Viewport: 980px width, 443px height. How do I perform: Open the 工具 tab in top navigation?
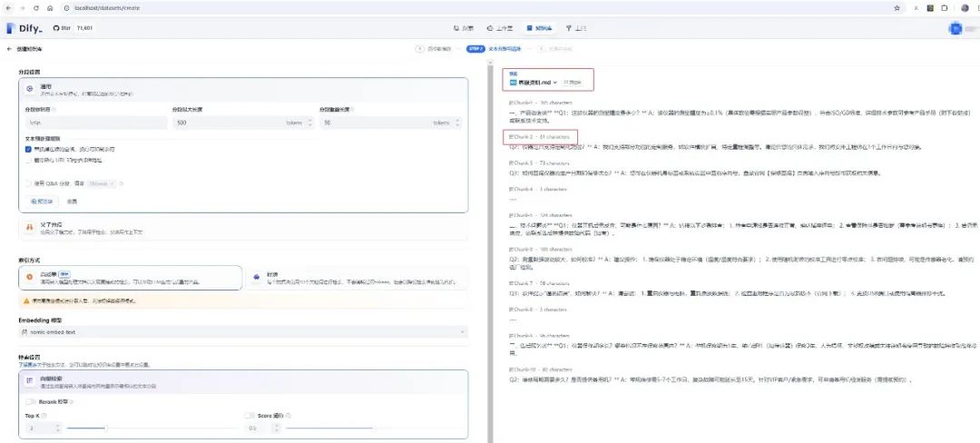(575, 28)
